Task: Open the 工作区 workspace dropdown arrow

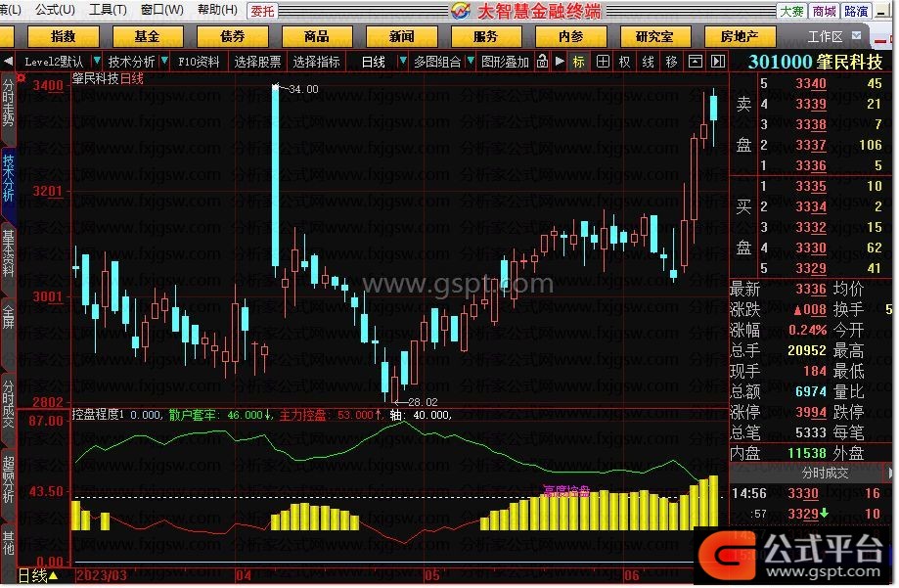Action: coord(856,35)
